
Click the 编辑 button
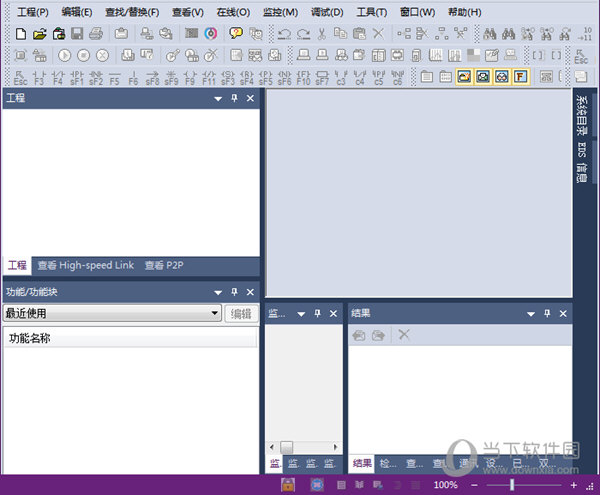tap(241, 313)
